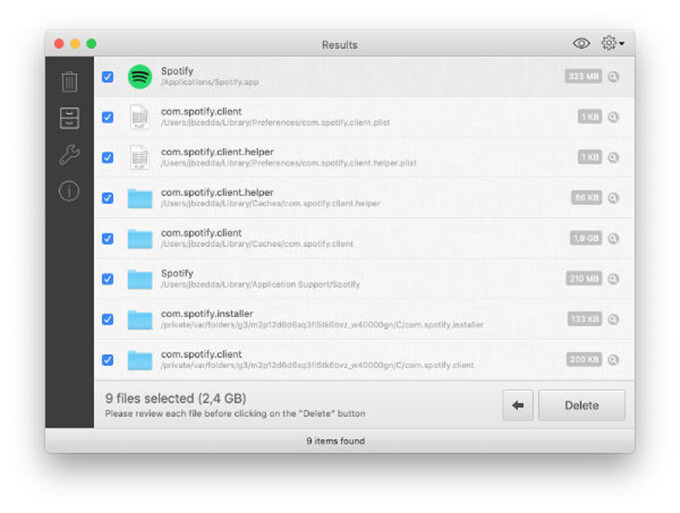Uncheck com.spotify.client.helper.plist checkbox

tap(108, 157)
